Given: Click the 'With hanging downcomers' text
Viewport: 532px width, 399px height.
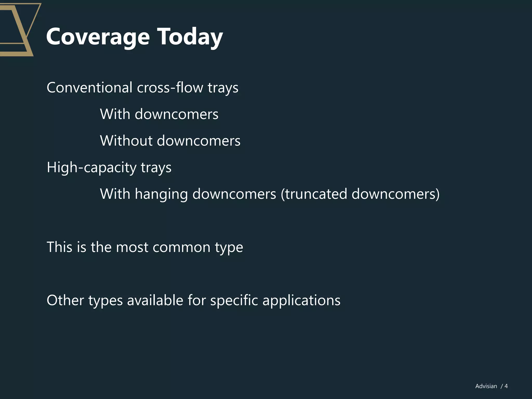Looking at the screenshot, I should click(x=188, y=194).
